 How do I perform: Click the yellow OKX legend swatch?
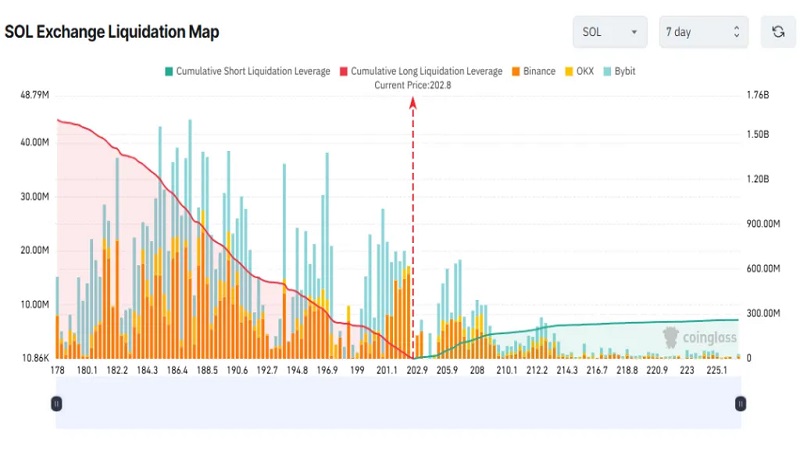570,72
